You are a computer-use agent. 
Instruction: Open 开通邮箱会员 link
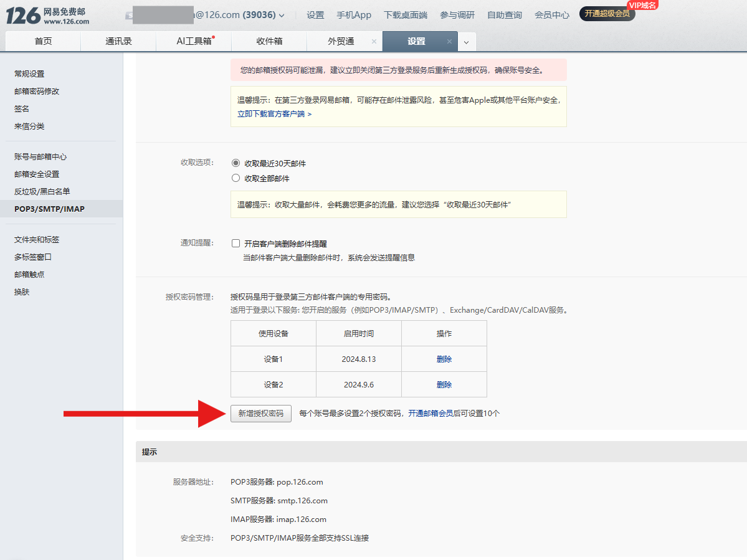point(431,414)
